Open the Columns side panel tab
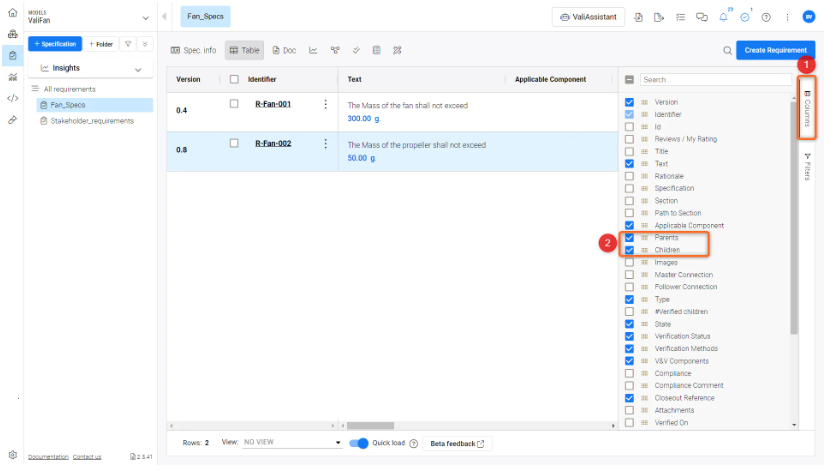 click(x=807, y=108)
